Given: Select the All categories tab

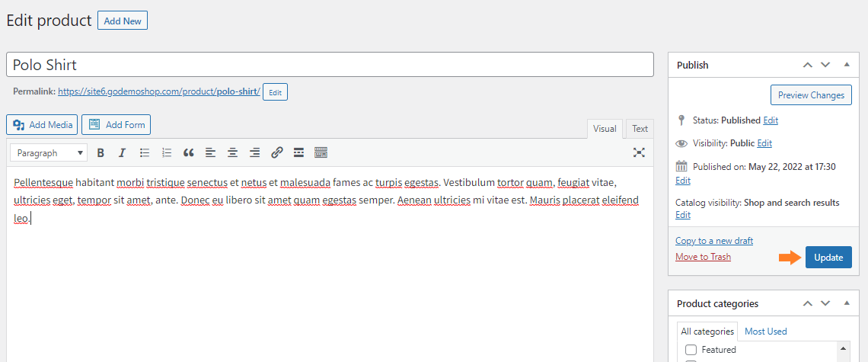Looking at the screenshot, I should (x=707, y=332).
